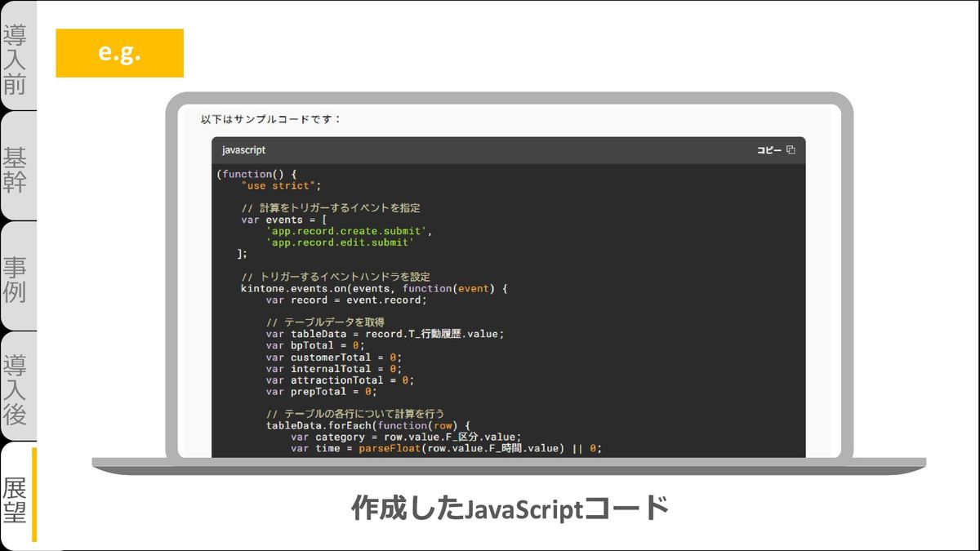
Task: Click the comment テーブルデータを取得
Action: click(x=325, y=322)
